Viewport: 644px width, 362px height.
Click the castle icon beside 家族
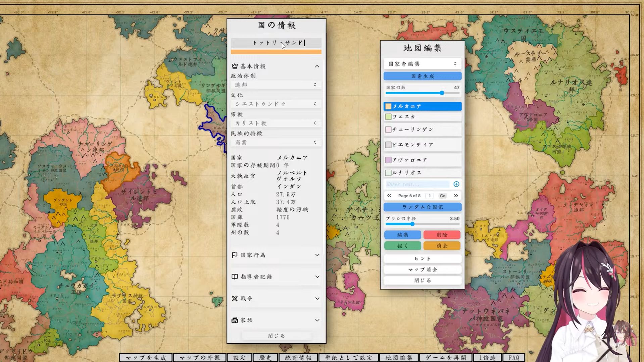pos(235,320)
